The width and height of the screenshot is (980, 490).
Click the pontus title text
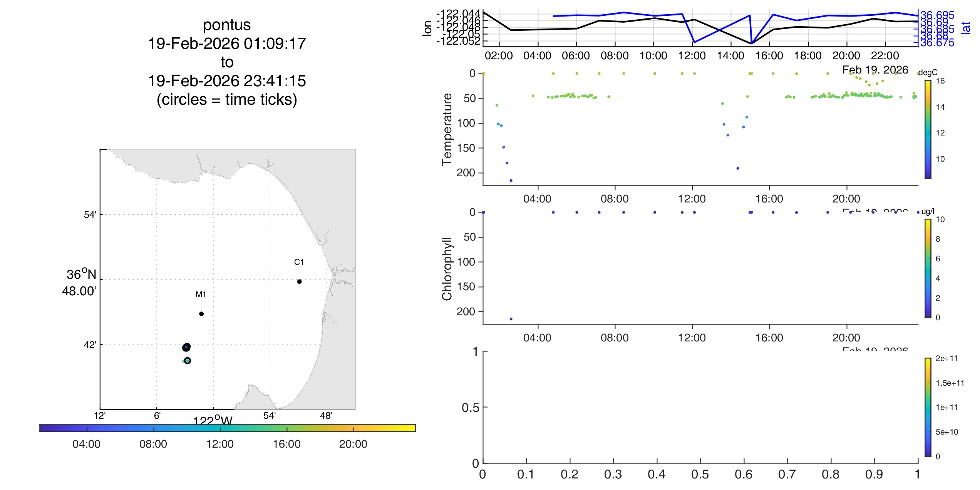coord(227,25)
